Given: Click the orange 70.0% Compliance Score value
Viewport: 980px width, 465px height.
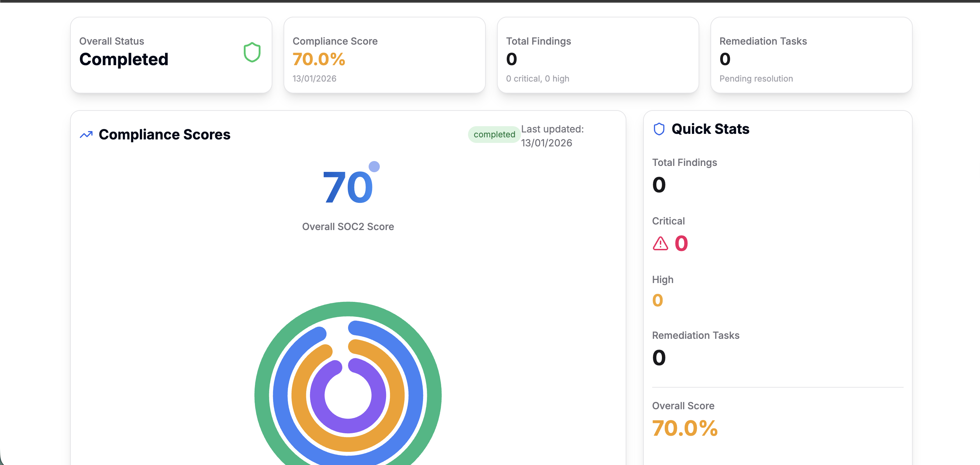Looking at the screenshot, I should pos(318,59).
